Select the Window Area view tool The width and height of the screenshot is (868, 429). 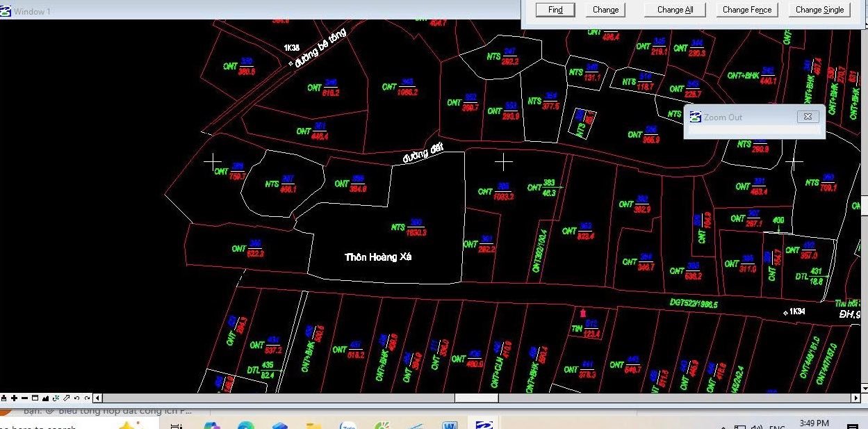pos(35,398)
